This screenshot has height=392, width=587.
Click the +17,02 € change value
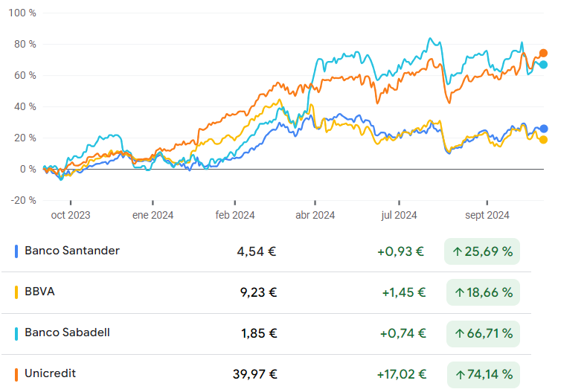[402, 374]
